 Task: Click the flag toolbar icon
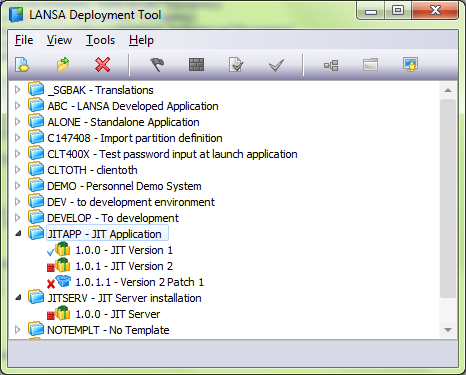(x=157, y=65)
